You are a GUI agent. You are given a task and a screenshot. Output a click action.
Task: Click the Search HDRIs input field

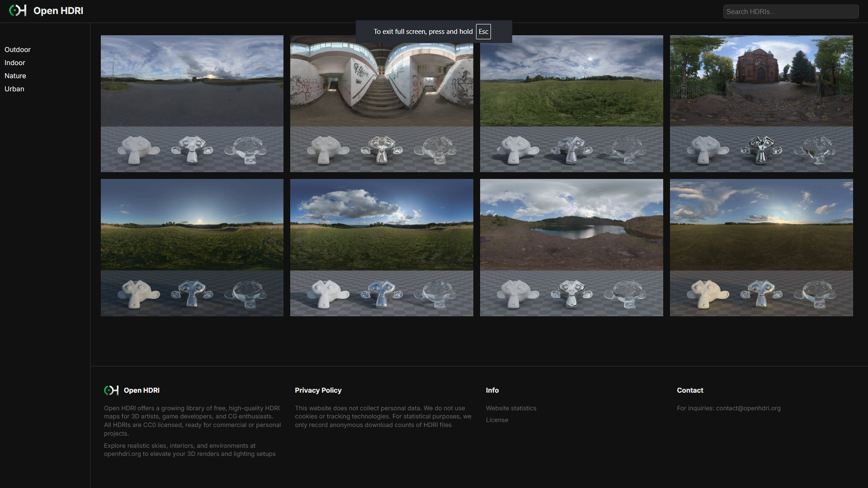[x=790, y=12]
